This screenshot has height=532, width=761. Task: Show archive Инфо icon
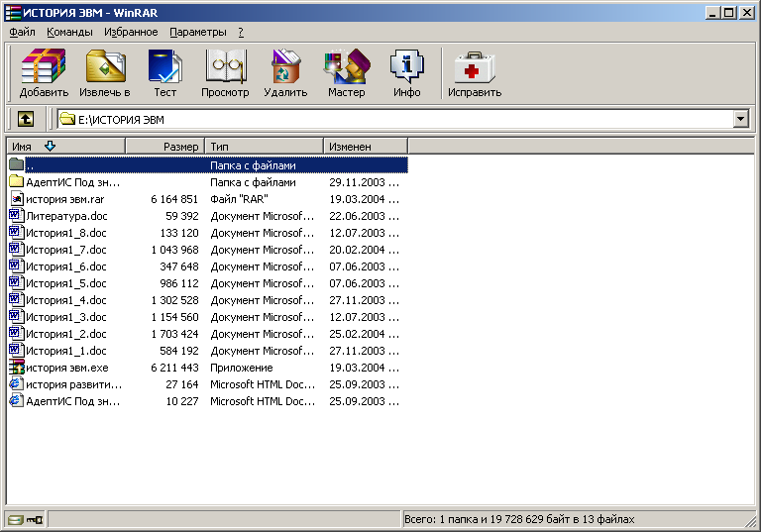pos(406,66)
